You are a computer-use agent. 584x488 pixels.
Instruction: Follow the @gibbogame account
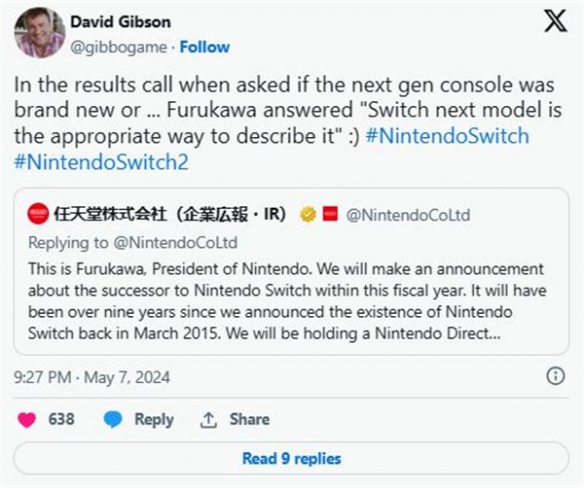coord(204,47)
